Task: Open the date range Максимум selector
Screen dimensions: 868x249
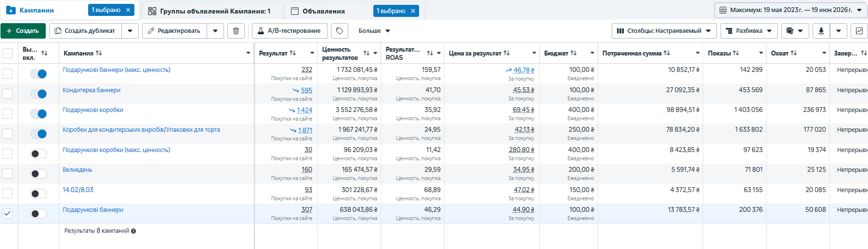Action: tap(791, 10)
